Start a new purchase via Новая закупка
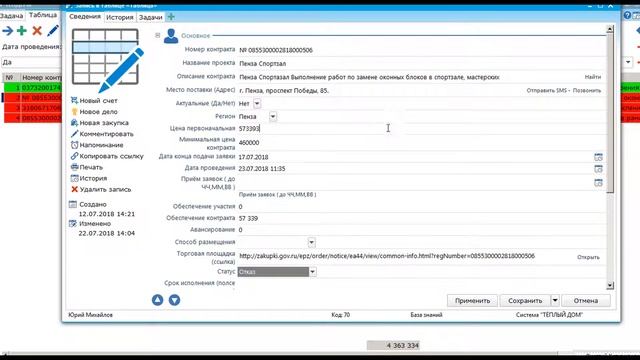 [104, 122]
